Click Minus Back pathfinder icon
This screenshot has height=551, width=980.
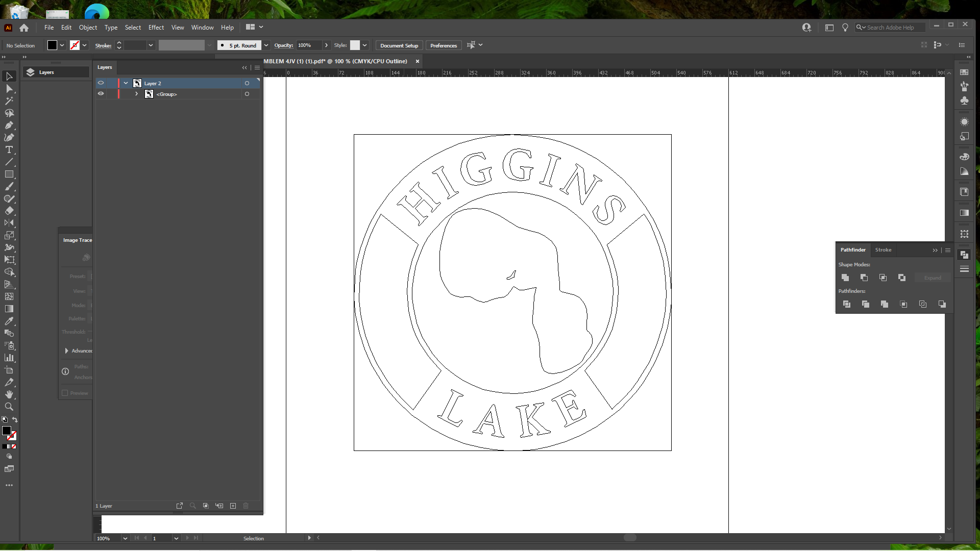click(x=942, y=304)
